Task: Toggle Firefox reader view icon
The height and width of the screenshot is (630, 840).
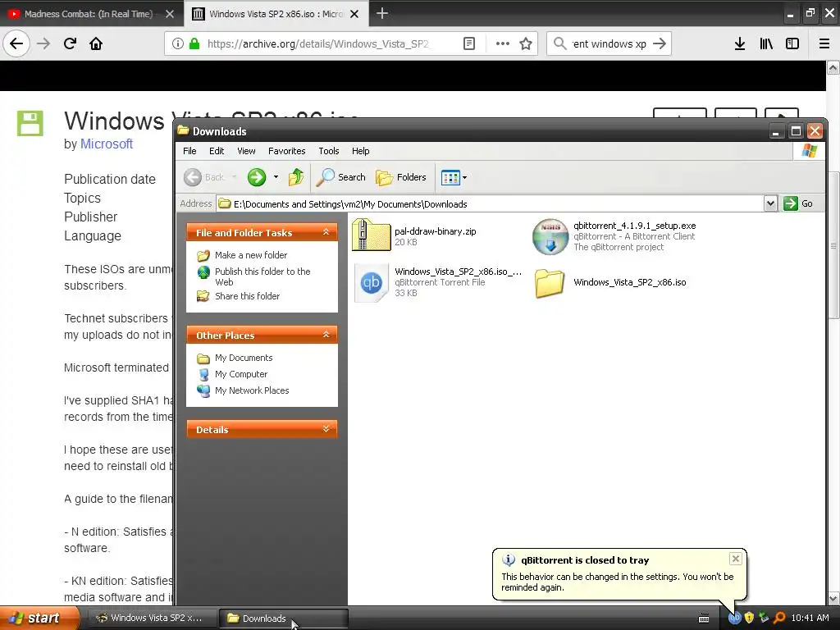Action: (468, 44)
